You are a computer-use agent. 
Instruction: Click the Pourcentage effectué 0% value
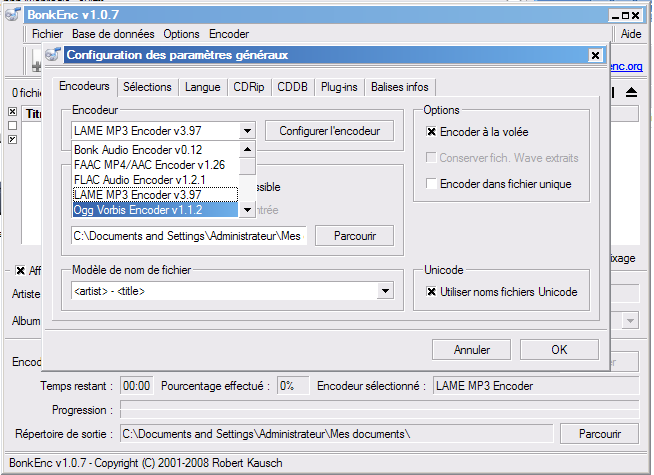293,385
